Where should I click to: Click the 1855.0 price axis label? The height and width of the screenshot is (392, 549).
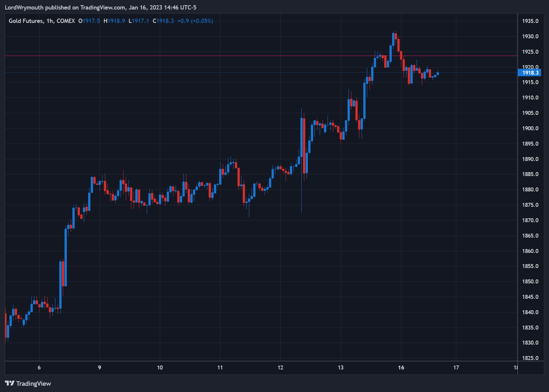tap(530, 266)
